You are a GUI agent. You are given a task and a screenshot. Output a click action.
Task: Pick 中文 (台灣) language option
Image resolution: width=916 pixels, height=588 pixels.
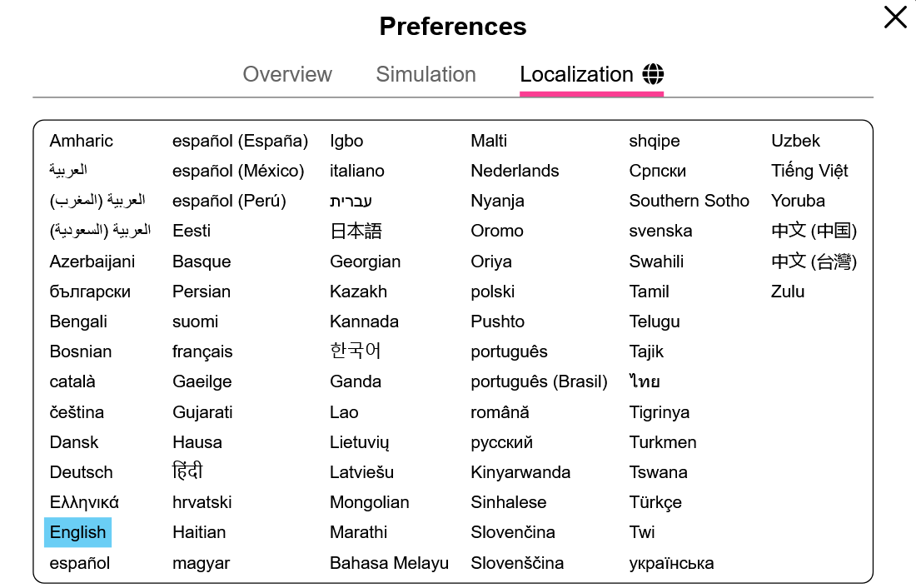pos(814,262)
